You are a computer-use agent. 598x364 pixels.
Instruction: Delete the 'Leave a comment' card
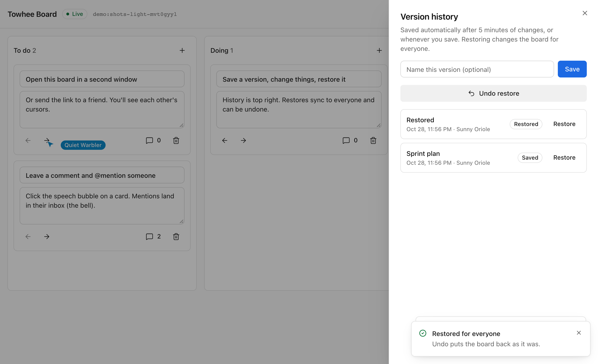[x=176, y=237]
